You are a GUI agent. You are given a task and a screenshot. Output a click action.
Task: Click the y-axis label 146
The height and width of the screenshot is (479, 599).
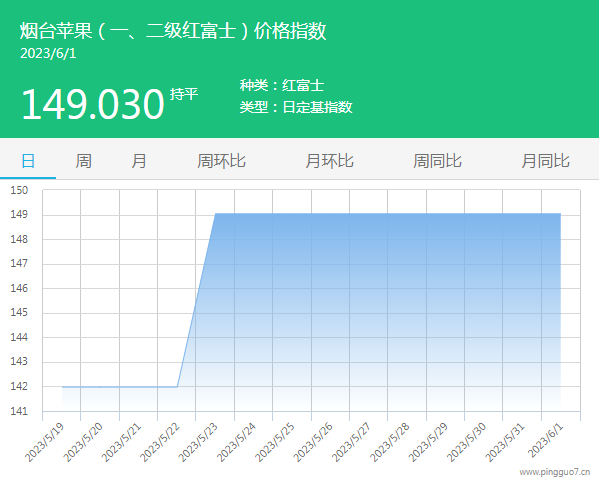[x=19, y=288]
